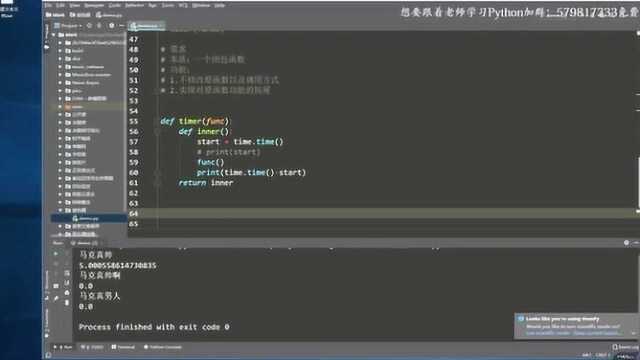Open the Code menu
The image size is (640, 360).
tap(115, 5)
